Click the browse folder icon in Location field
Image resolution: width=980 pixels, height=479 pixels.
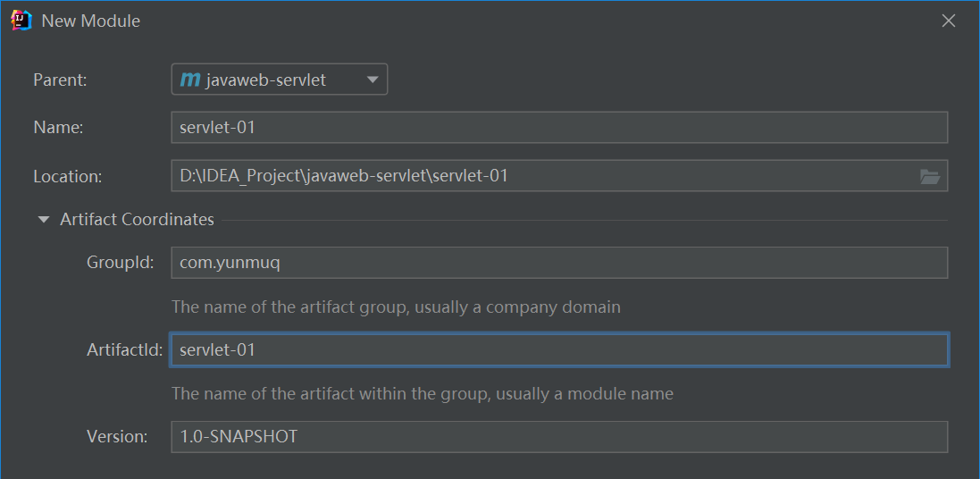click(930, 177)
